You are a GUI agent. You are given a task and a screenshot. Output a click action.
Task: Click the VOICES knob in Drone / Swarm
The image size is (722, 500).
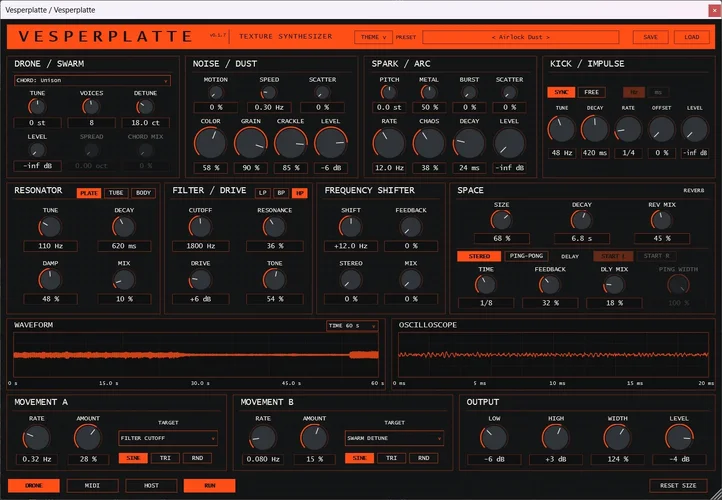coord(91,107)
